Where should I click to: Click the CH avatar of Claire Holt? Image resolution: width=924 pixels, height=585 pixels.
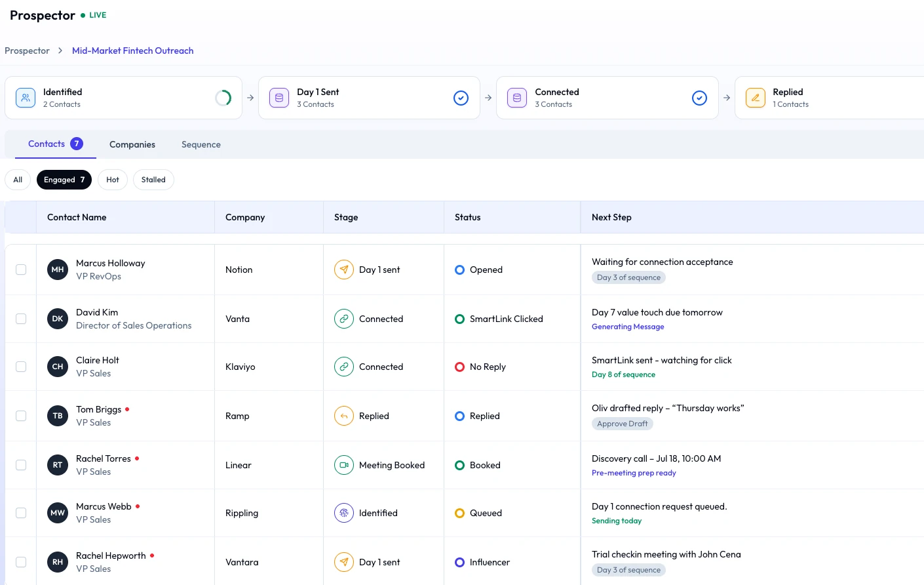[58, 367]
